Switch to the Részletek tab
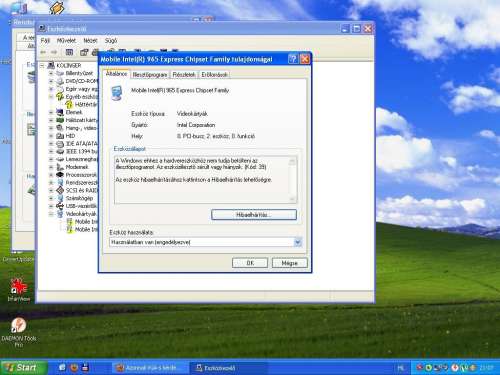Image resolution: width=500 pixels, height=375 pixels. pyautogui.click(x=184, y=75)
